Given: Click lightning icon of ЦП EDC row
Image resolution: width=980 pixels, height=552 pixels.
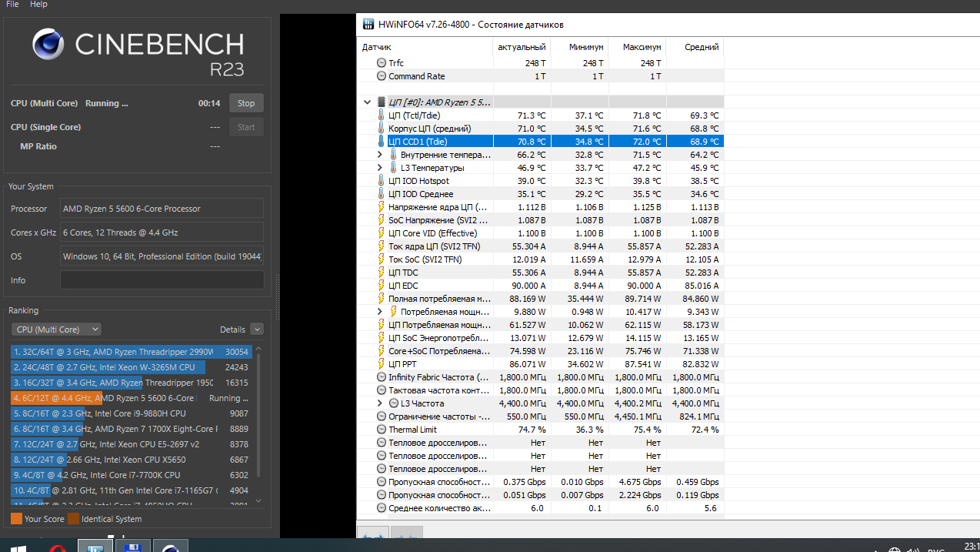Looking at the screenshot, I should [x=382, y=286].
